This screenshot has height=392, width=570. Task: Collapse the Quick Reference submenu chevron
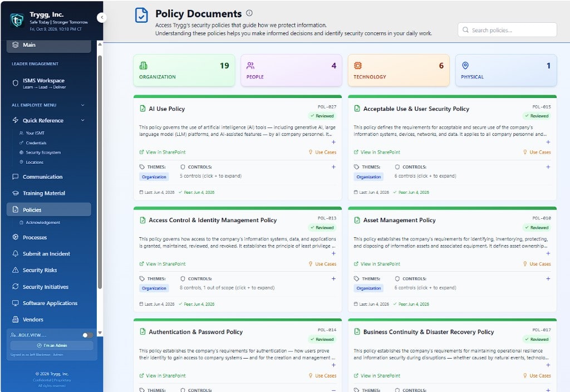[82, 120]
